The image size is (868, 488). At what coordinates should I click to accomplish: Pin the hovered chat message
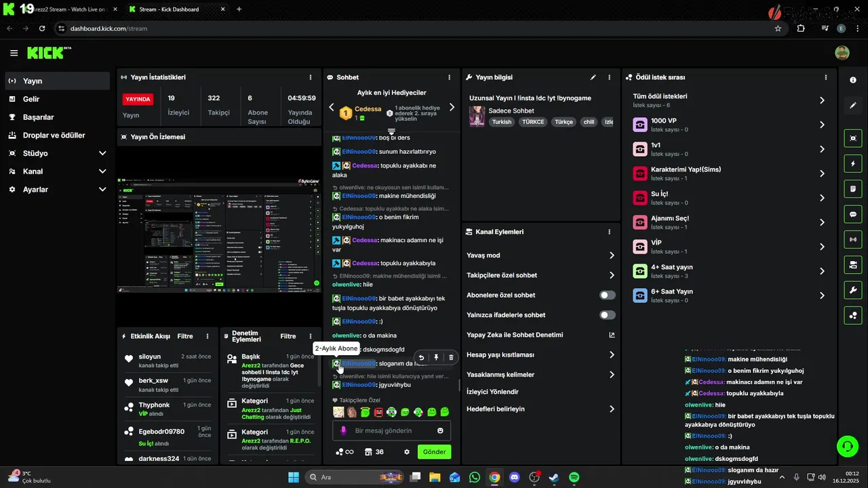coord(436,357)
